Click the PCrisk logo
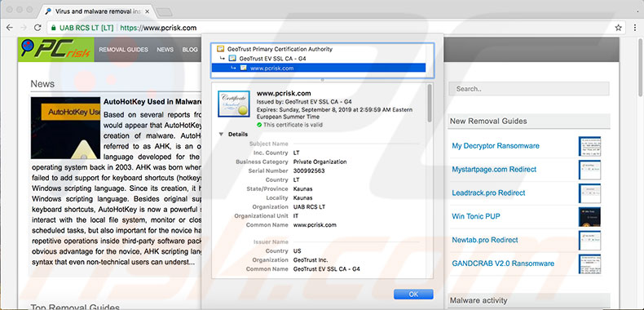The image size is (644, 310). (x=56, y=49)
